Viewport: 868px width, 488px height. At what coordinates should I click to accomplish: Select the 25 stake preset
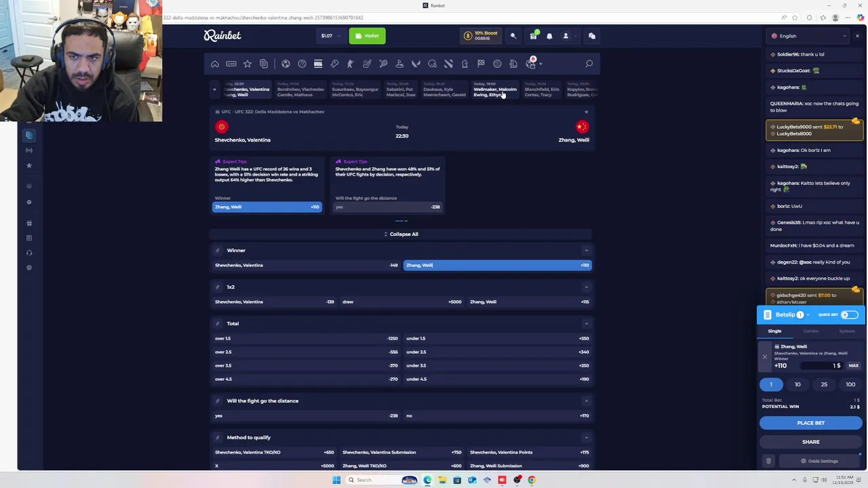[x=824, y=384]
